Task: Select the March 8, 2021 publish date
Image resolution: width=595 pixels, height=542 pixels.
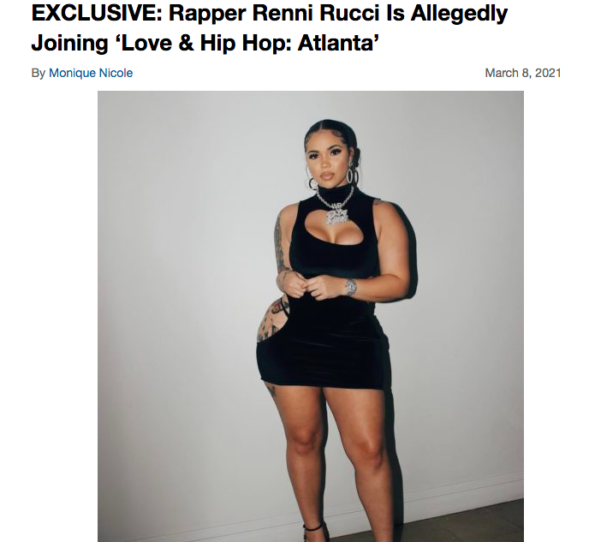Action: tap(523, 73)
